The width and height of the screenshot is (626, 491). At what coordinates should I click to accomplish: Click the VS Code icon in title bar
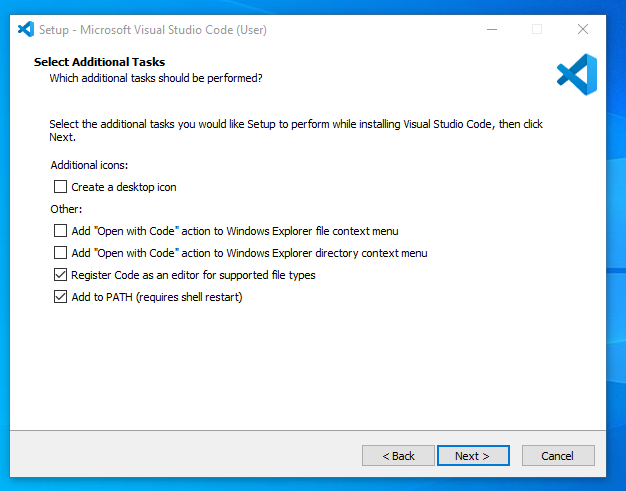pos(26,29)
